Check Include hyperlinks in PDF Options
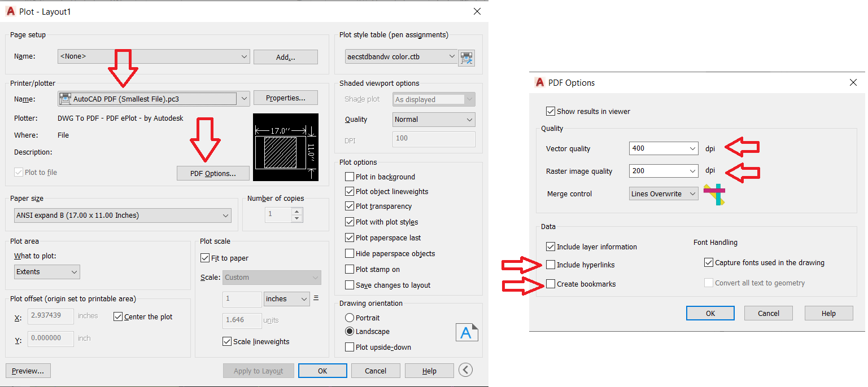Screen dimensions: 868x387 coord(551,265)
